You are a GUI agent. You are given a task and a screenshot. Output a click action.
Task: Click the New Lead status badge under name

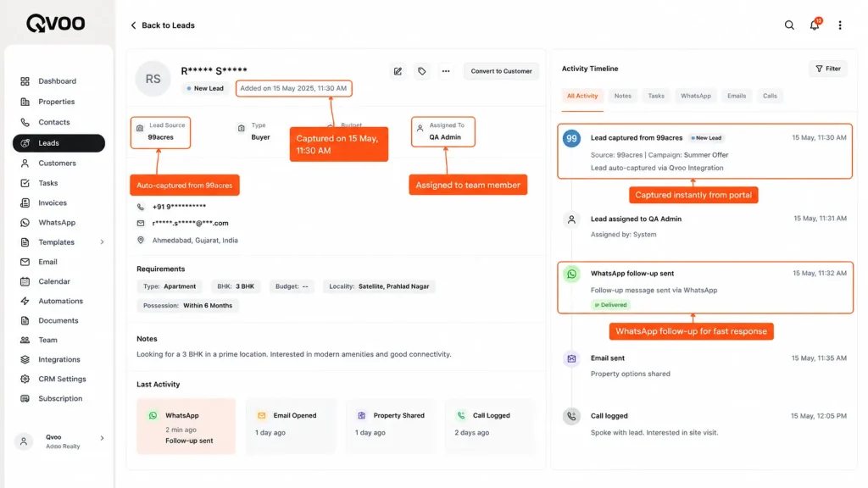pyautogui.click(x=205, y=88)
